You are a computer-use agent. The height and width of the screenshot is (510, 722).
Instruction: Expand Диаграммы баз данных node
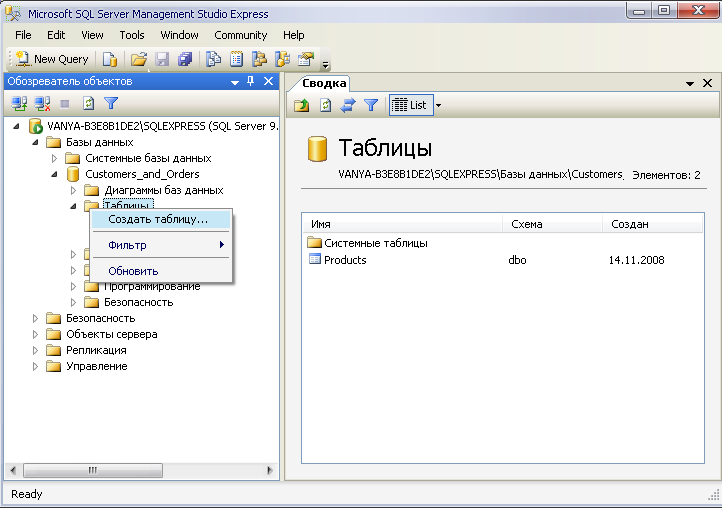coord(73,190)
